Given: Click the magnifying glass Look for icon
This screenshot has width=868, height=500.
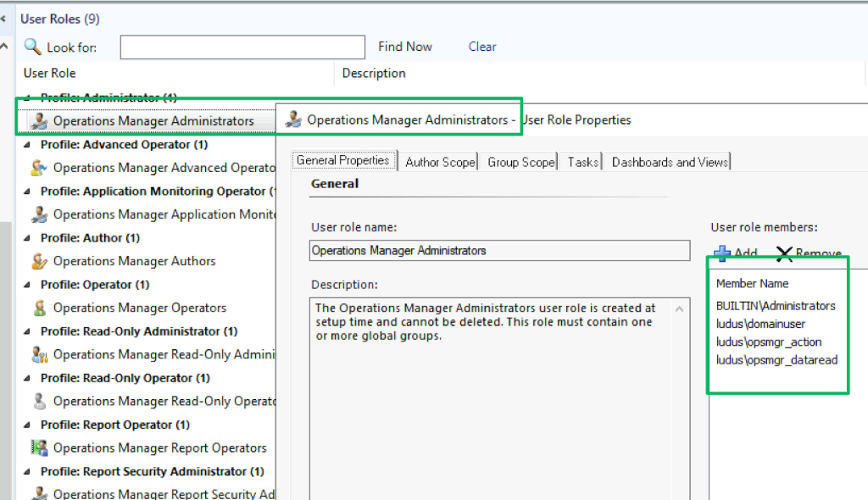Looking at the screenshot, I should [32, 47].
